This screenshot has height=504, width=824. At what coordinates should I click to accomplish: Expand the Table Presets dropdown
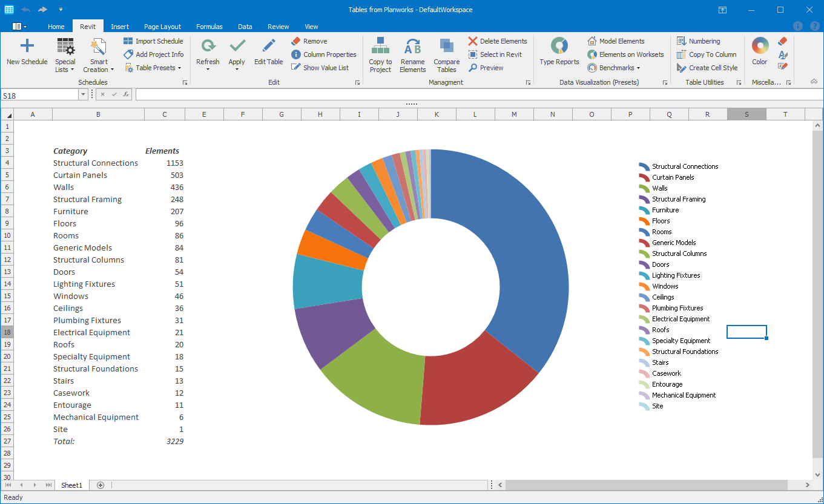point(153,67)
